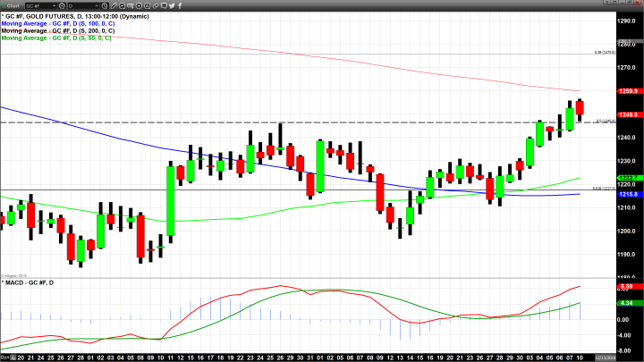Share chart via Facebook icon
Image resolution: width=644 pixels, height=362 pixels.
click(x=180, y=5)
